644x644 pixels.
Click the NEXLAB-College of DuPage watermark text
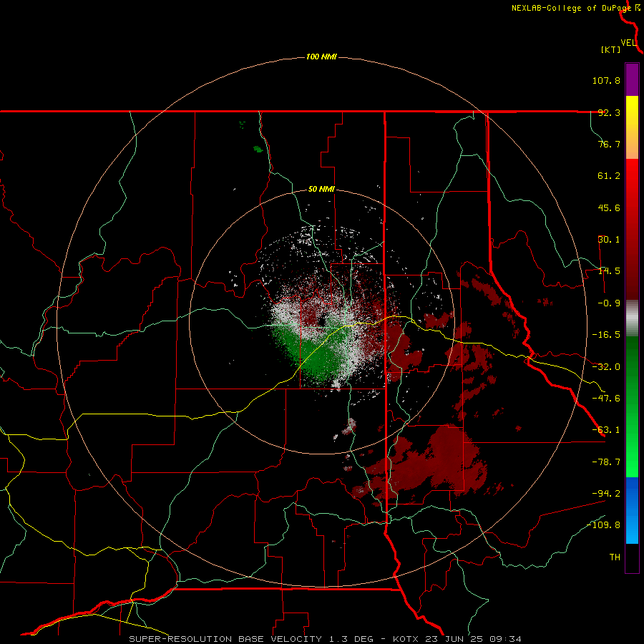click(571, 8)
